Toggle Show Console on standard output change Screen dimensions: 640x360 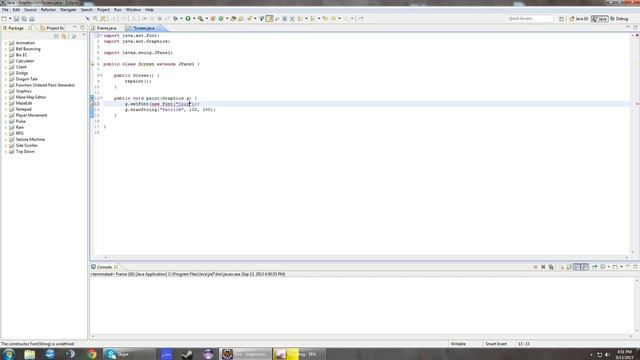577,267
